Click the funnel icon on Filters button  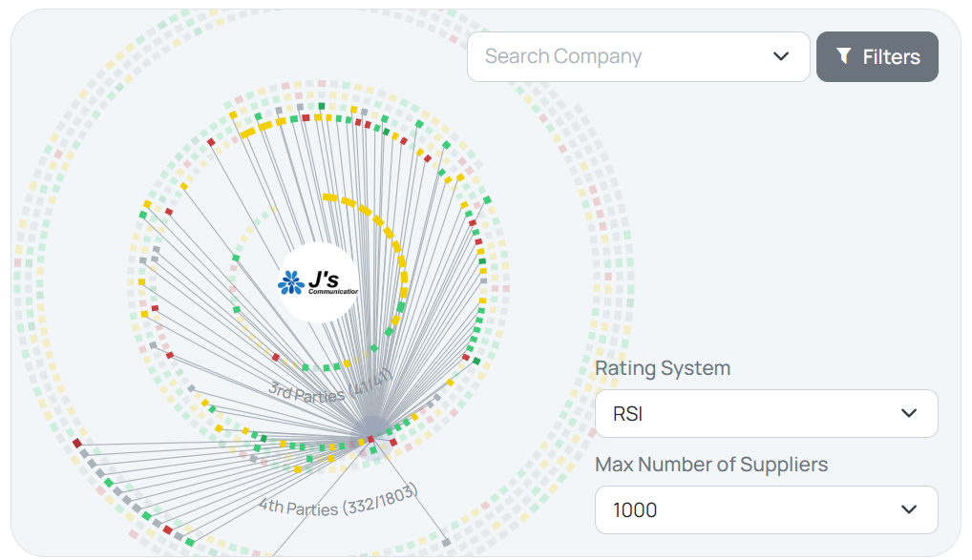(x=843, y=56)
